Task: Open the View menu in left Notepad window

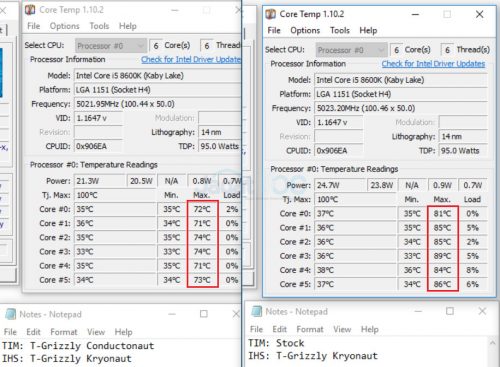Action: [x=96, y=332]
